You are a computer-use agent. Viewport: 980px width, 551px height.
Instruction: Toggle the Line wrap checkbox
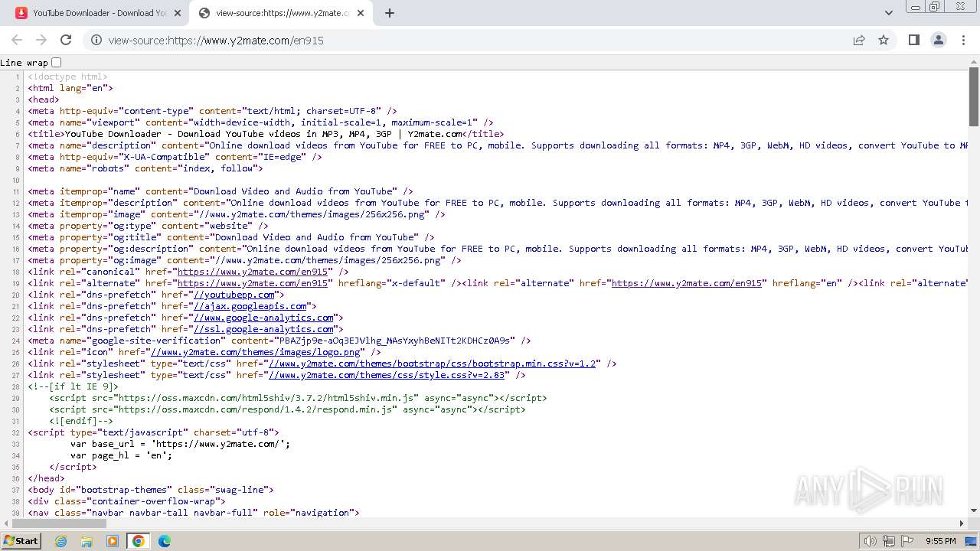56,62
